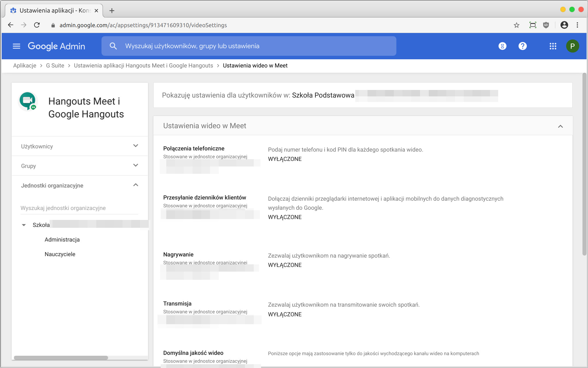Open the Chrome profile icon
This screenshot has width=588, height=368.
564,25
